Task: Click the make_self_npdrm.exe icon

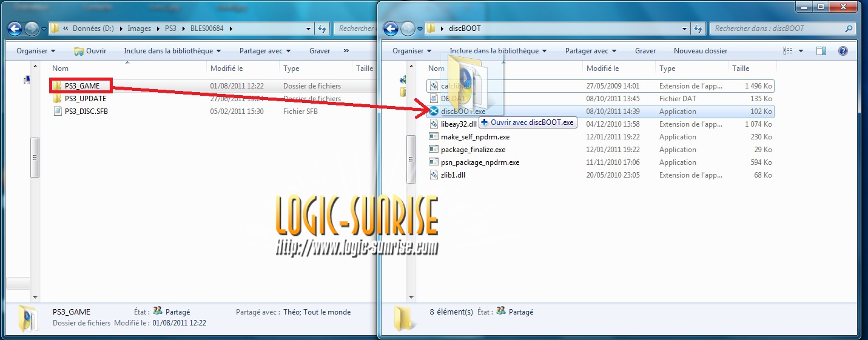Action: pyautogui.click(x=434, y=137)
